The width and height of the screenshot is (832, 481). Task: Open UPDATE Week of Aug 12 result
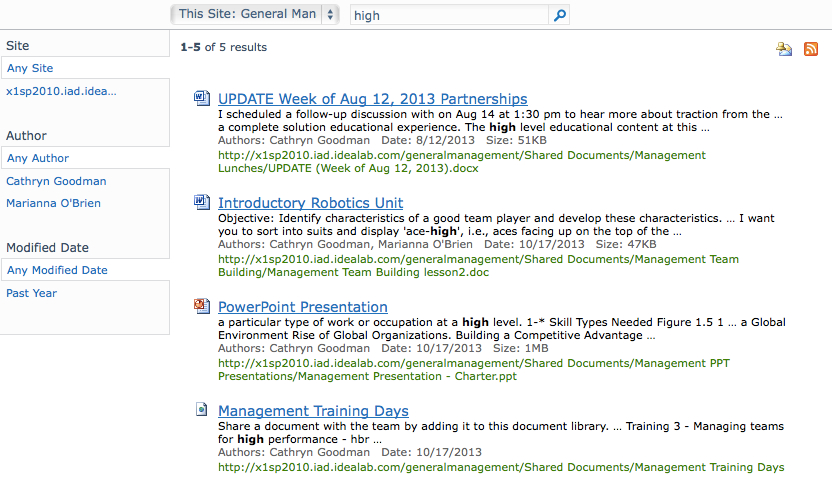(x=372, y=99)
